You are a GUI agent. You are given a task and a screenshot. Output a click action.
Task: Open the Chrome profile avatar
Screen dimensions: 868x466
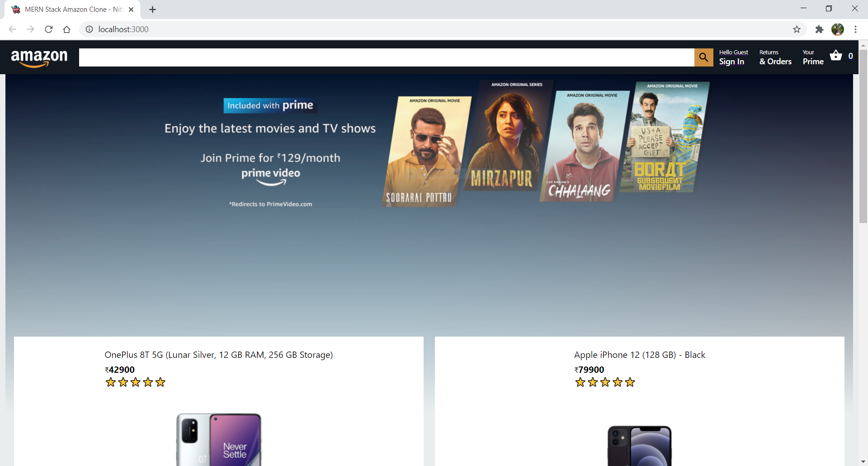coord(838,29)
